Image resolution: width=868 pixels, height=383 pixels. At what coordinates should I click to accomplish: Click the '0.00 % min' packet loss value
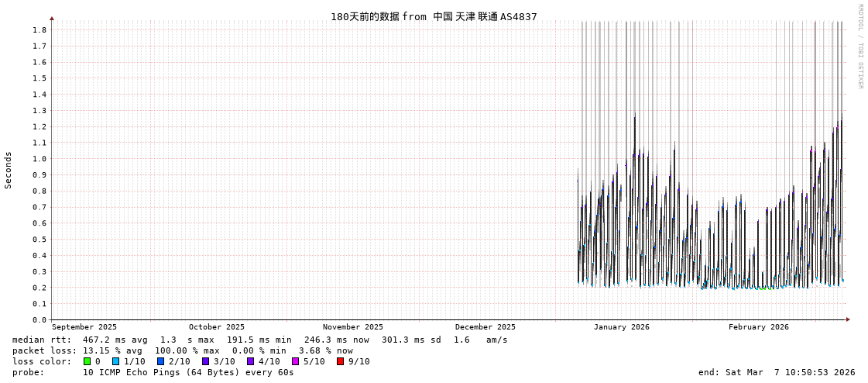point(259,351)
